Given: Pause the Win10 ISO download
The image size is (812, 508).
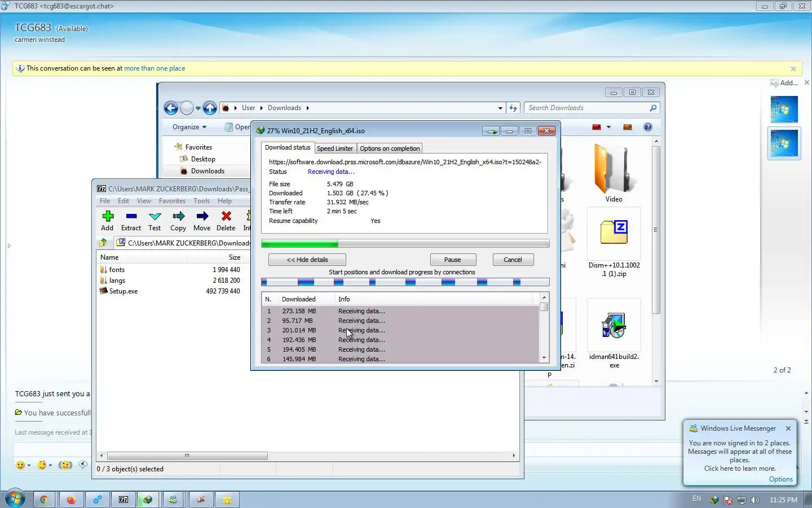Looking at the screenshot, I should tap(453, 260).
